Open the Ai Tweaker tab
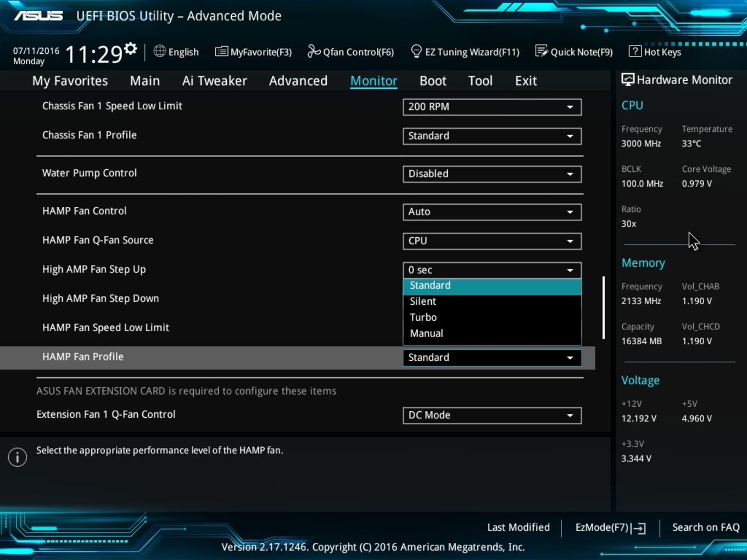This screenshot has width=747, height=560. (215, 81)
